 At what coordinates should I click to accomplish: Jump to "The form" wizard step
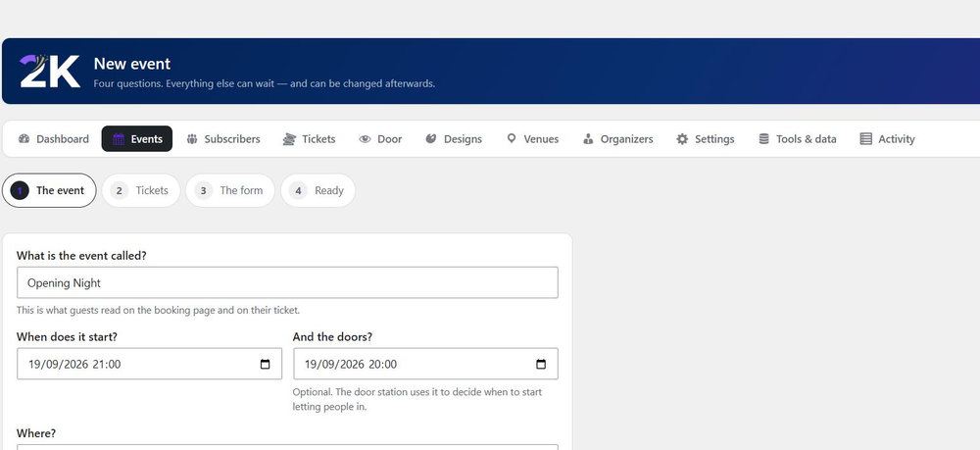(x=230, y=190)
